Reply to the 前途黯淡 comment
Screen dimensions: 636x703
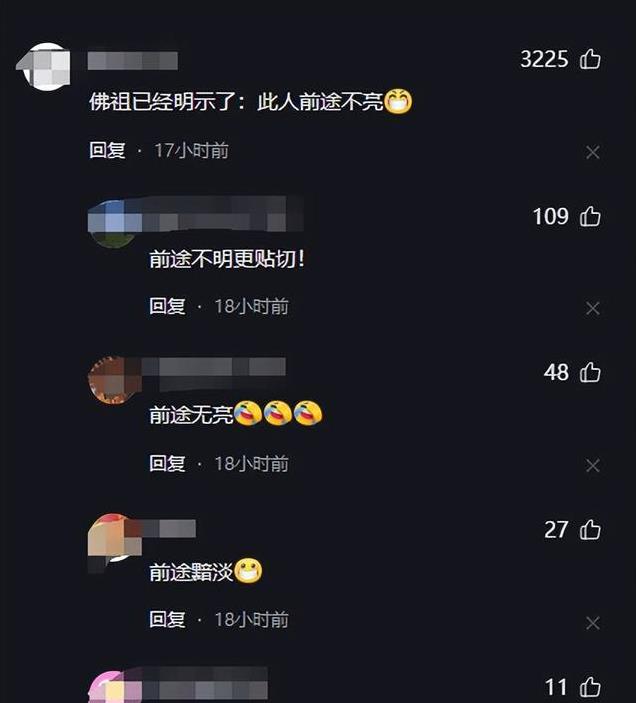[x=167, y=619]
